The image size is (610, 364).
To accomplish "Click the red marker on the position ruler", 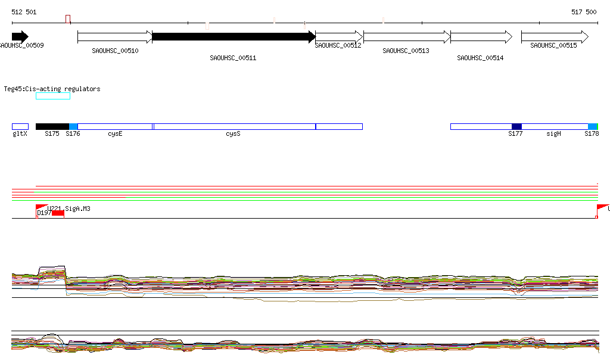I will pos(68,19).
